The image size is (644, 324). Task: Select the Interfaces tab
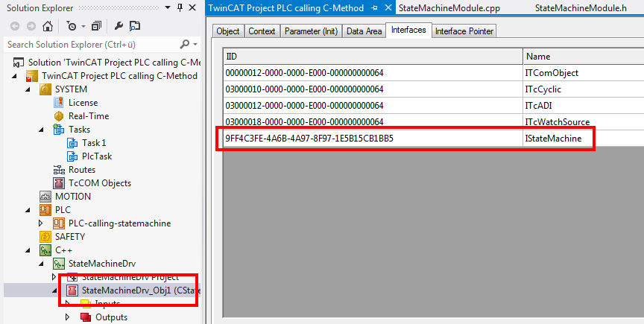click(408, 30)
